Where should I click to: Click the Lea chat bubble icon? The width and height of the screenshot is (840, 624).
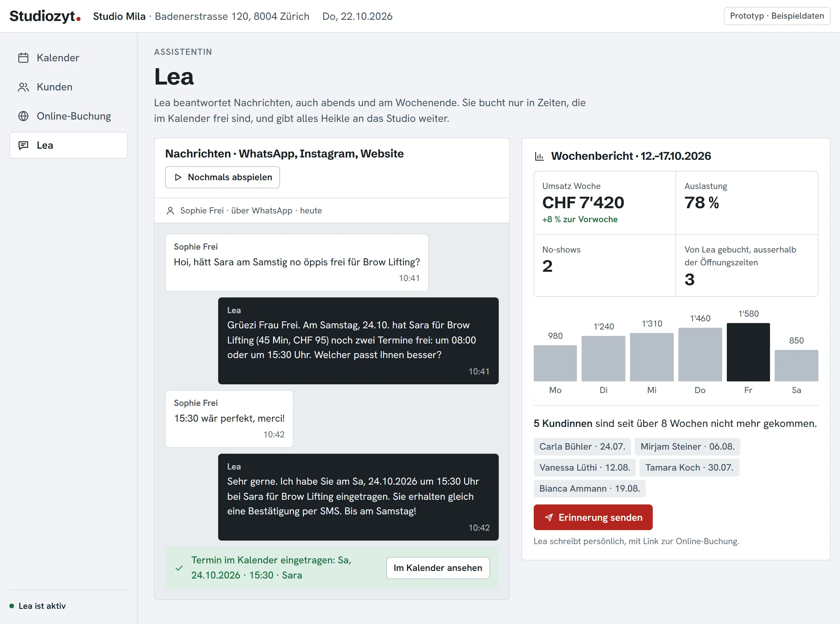tap(23, 146)
